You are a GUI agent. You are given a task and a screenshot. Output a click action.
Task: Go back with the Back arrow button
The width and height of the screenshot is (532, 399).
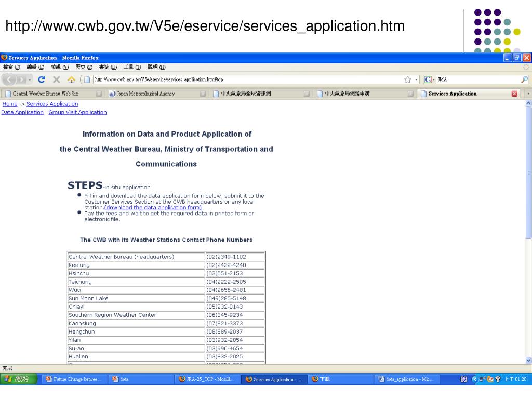pos(9,79)
